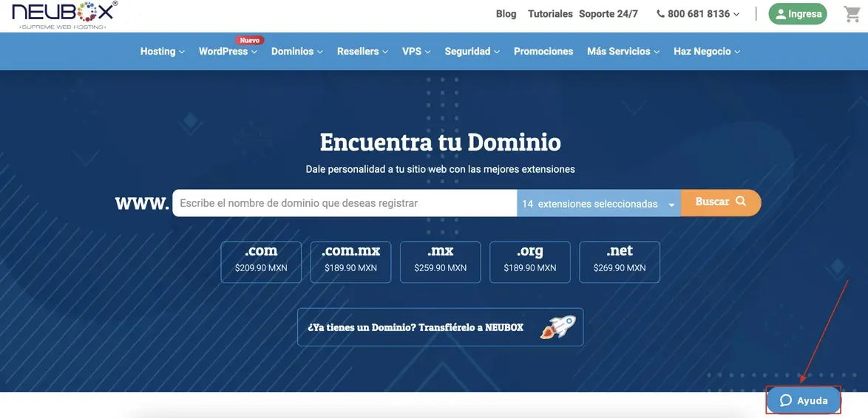868x418 pixels.
Task: Click the user icon in Ingresa button
Action: (x=781, y=14)
